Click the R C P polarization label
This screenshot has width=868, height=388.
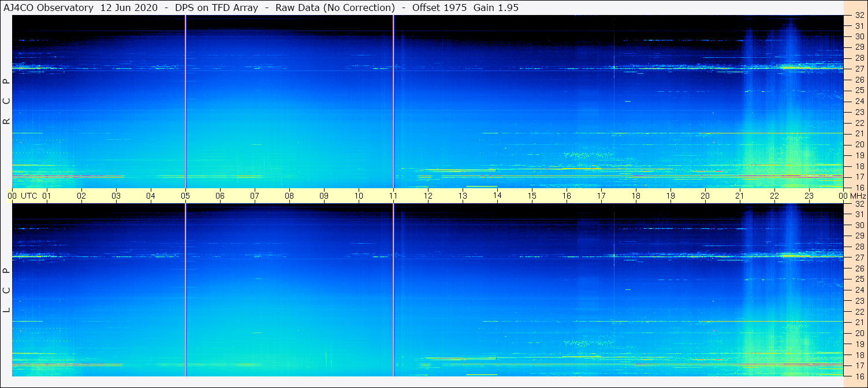pos(7,102)
